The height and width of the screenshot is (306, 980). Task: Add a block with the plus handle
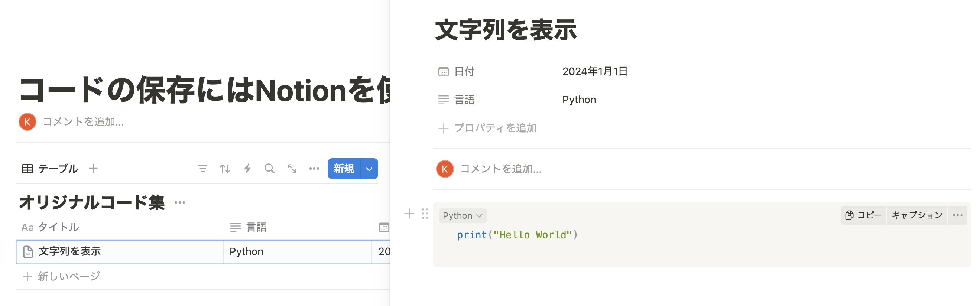pyautogui.click(x=409, y=214)
